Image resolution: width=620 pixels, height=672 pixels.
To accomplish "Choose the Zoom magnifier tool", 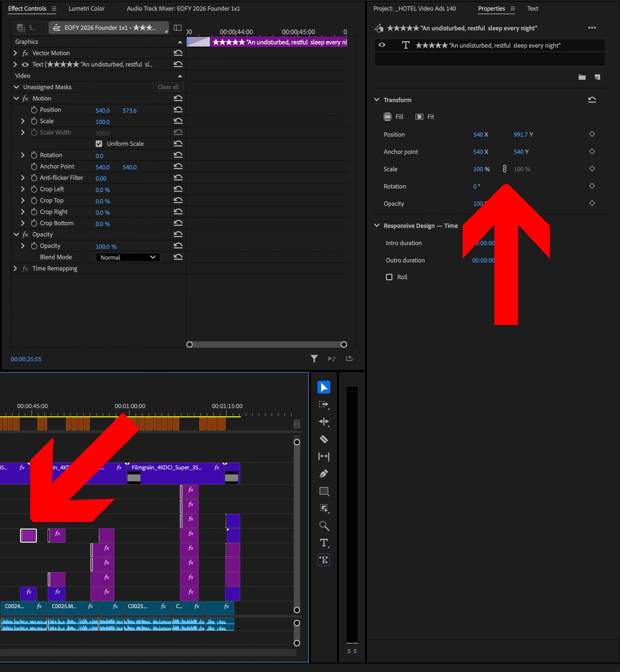I will pyautogui.click(x=324, y=526).
